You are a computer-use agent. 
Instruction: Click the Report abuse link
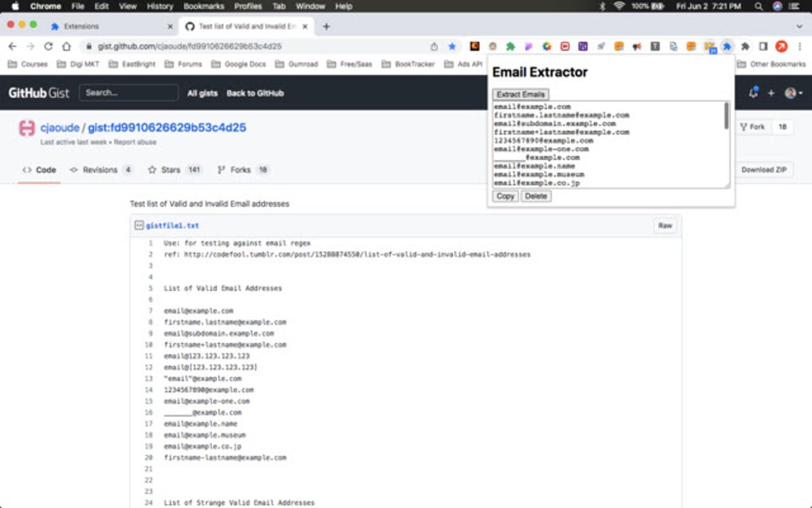pos(135,142)
